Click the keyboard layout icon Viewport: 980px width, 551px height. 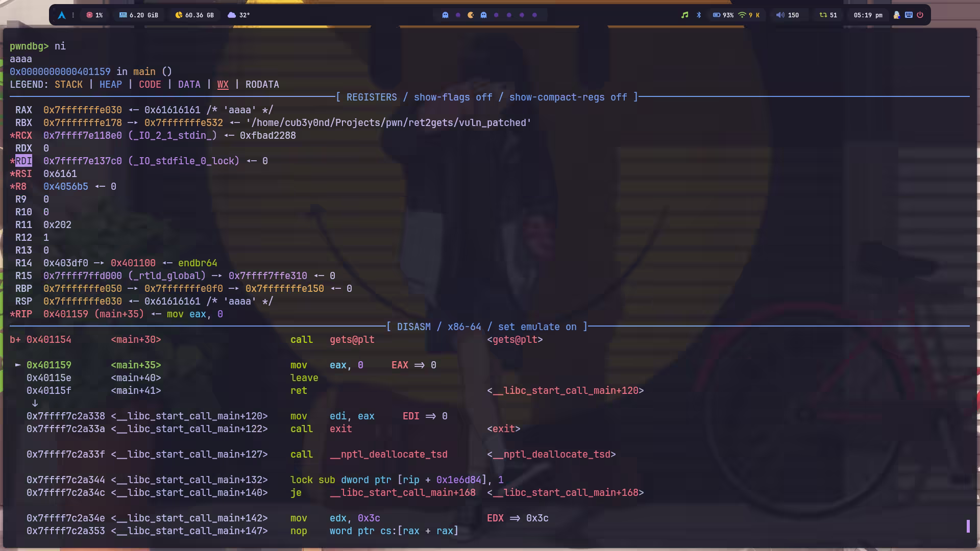tap(909, 15)
